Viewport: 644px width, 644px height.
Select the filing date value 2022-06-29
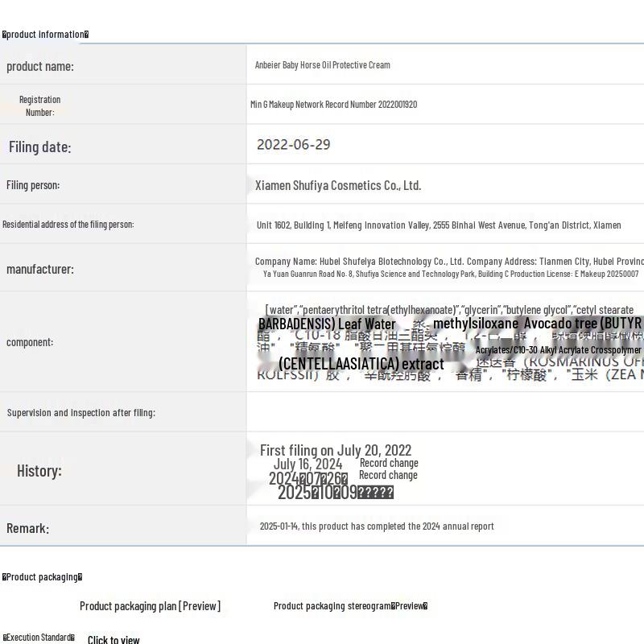[293, 145]
